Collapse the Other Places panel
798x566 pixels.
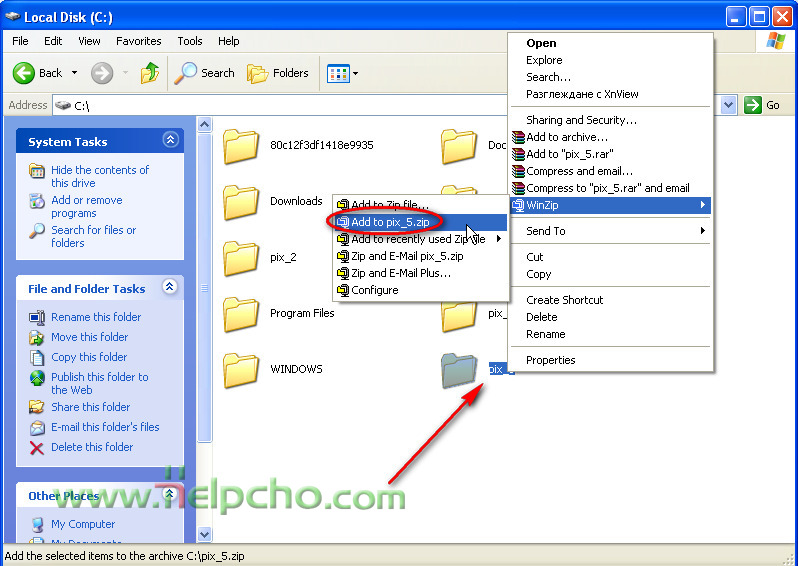tap(169, 493)
